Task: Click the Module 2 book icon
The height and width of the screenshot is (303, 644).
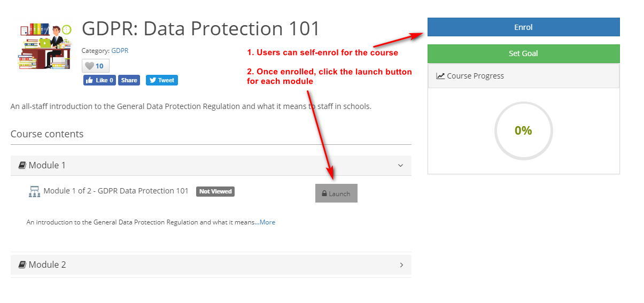Action: 22,265
